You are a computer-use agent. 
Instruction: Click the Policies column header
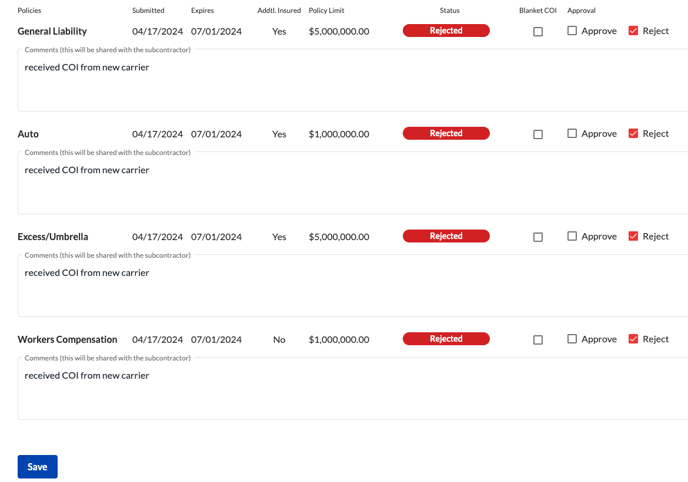tap(29, 10)
